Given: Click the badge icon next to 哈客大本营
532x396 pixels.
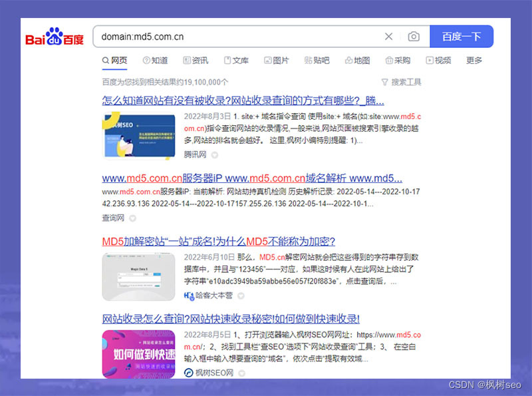Looking at the screenshot, I should 241,296.
